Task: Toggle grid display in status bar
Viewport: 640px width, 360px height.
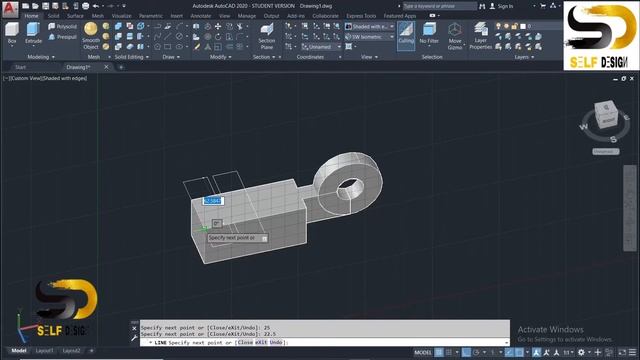Action: tap(439, 352)
